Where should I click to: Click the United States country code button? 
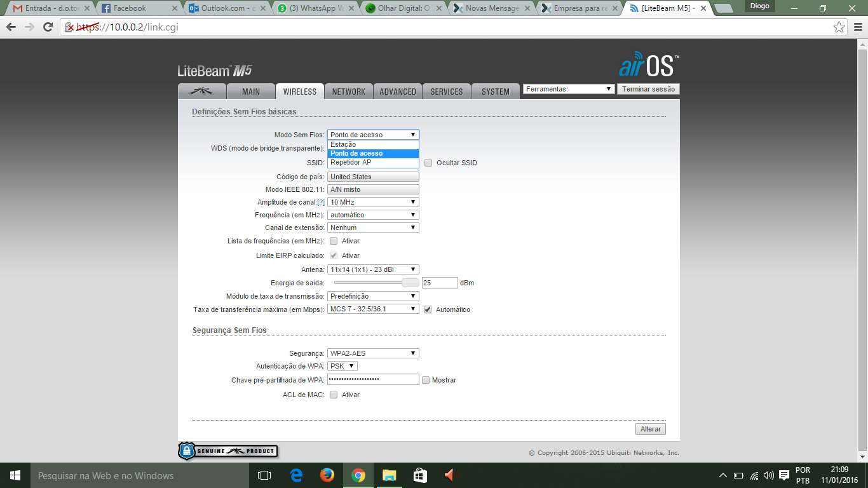coord(373,177)
